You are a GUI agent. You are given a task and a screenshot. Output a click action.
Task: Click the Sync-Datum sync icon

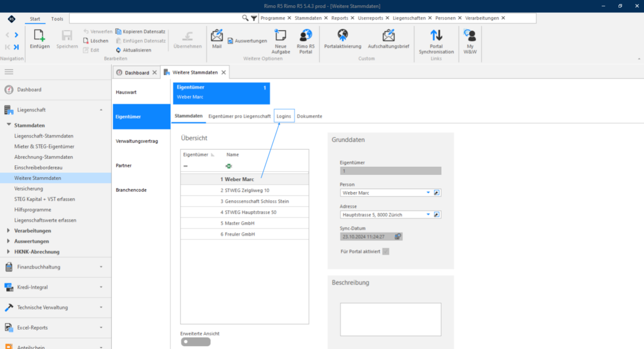pos(398,236)
